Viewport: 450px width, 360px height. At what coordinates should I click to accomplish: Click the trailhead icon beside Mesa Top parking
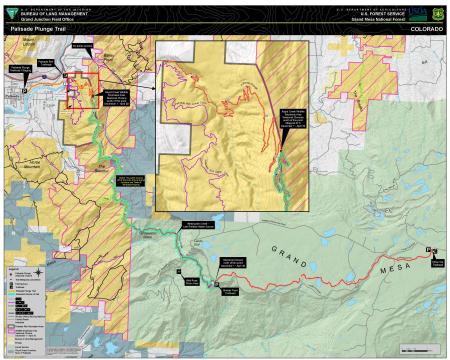(x=434, y=252)
